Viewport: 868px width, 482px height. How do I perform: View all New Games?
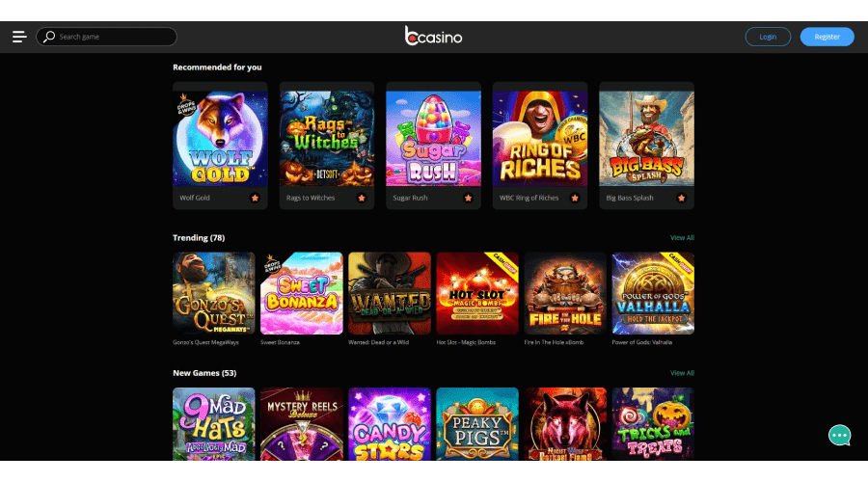(x=682, y=373)
